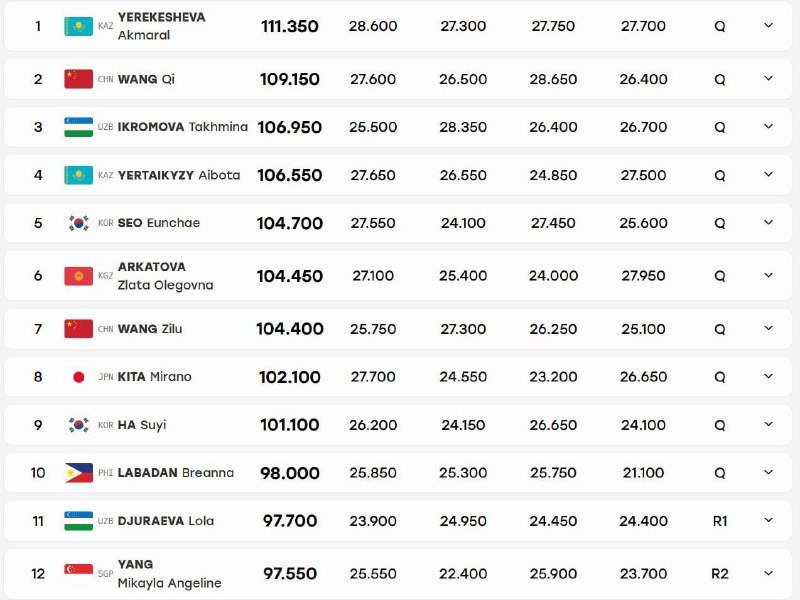800x600 pixels.
Task: Click the Q qualification mark for Seo Eunchae
Action: click(720, 223)
